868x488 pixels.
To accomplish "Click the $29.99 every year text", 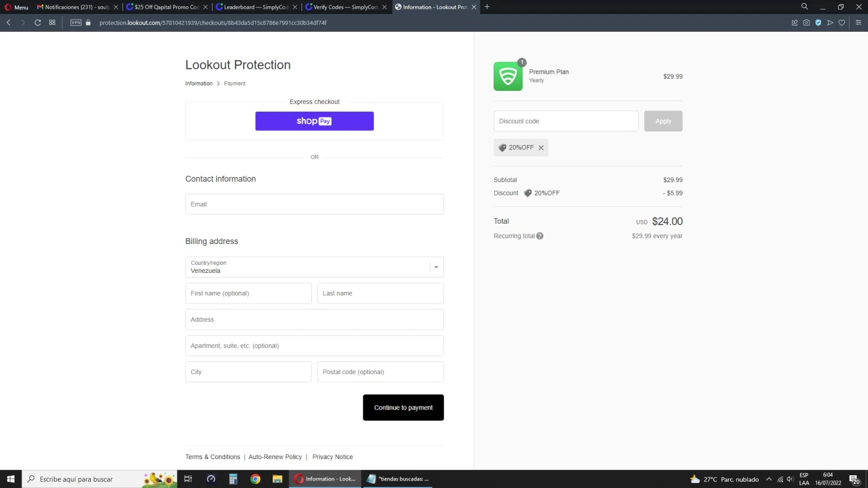I will (657, 236).
